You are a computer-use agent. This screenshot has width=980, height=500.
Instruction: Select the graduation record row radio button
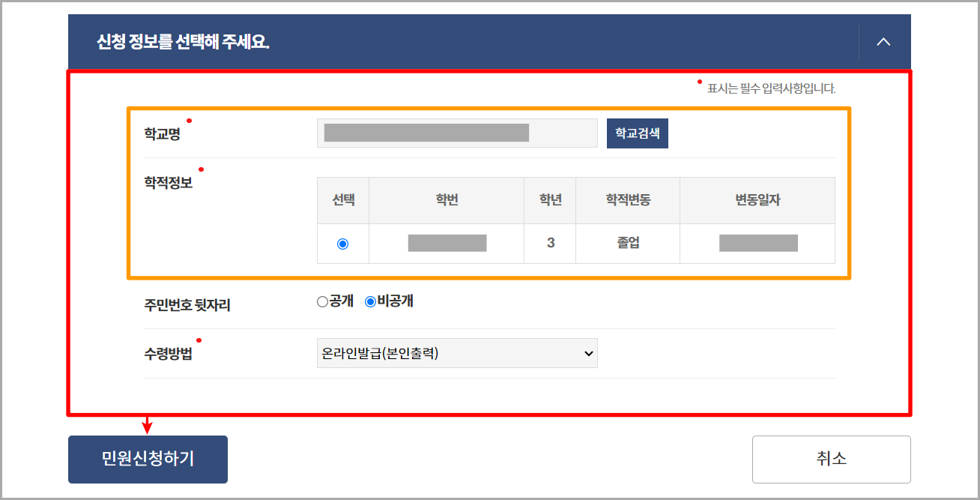click(x=342, y=243)
